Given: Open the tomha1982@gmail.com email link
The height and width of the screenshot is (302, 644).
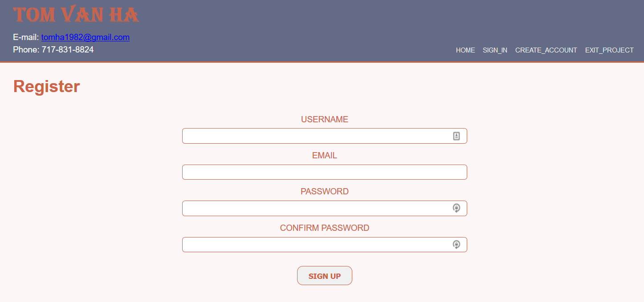Looking at the screenshot, I should (x=86, y=37).
